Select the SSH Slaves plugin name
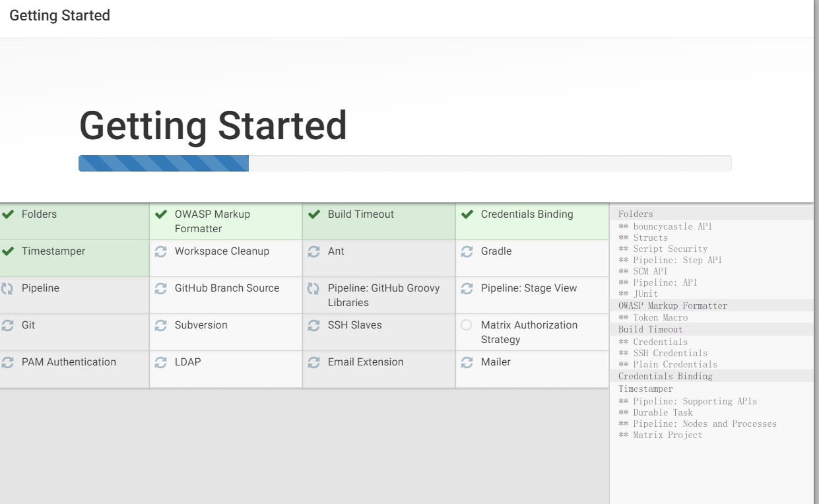This screenshot has width=819, height=504. pyautogui.click(x=355, y=325)
